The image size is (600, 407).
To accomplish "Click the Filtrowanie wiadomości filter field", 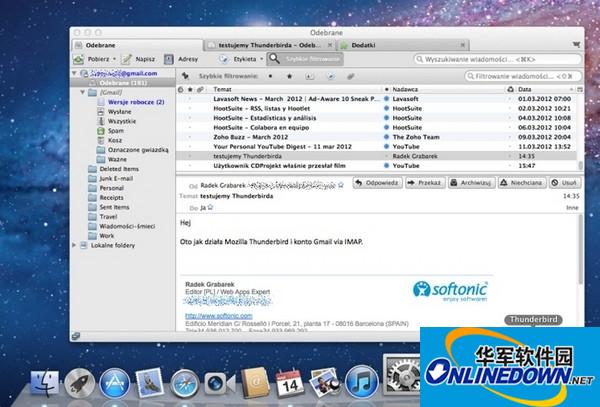I will pyautogui.click(x=523, y=76).
